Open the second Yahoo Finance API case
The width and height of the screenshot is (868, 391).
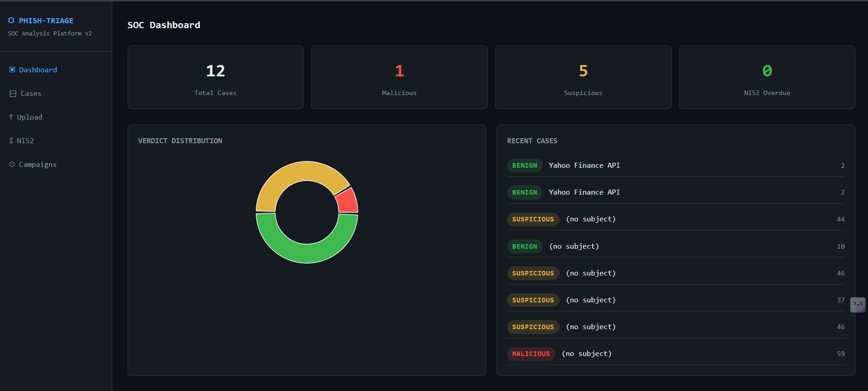(x=676, y=192)
